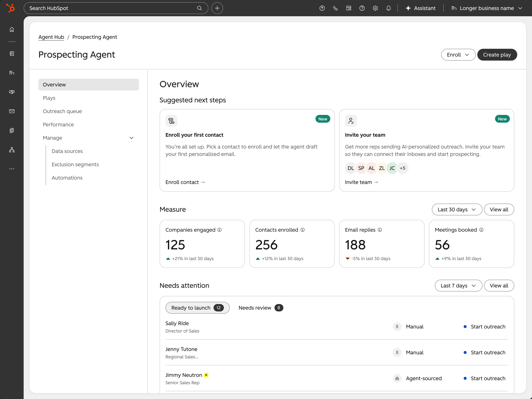Open the notifications bell icon
Viewport: 532px width, 399px height.
point(388,8)
